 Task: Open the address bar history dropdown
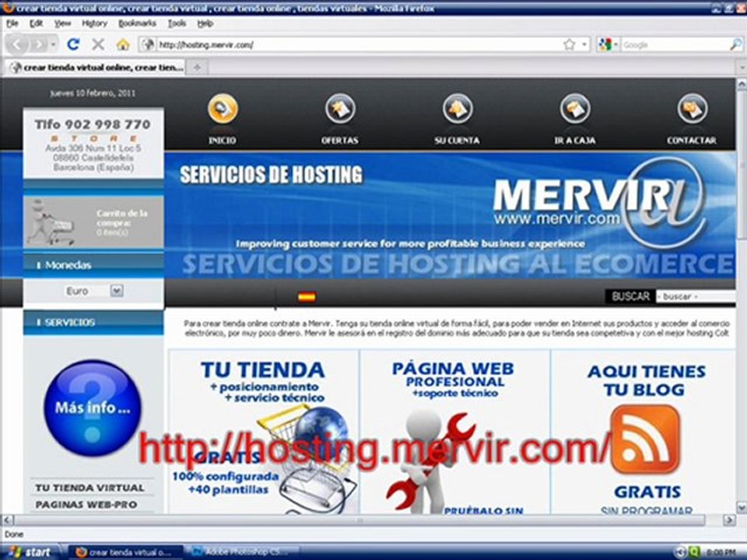pyautogui.click(x=584, y=45)
